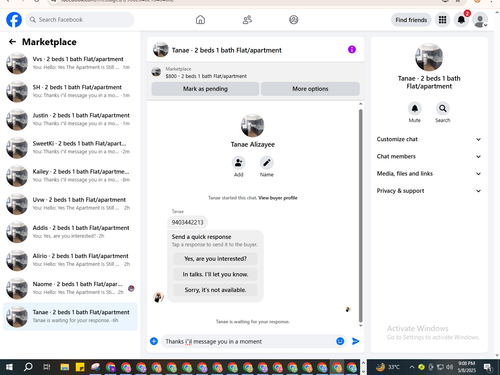Screen dimensions: 500x375
Task: Open the Windows Start button
Action: pyautogui.click(x=9, y=367)
